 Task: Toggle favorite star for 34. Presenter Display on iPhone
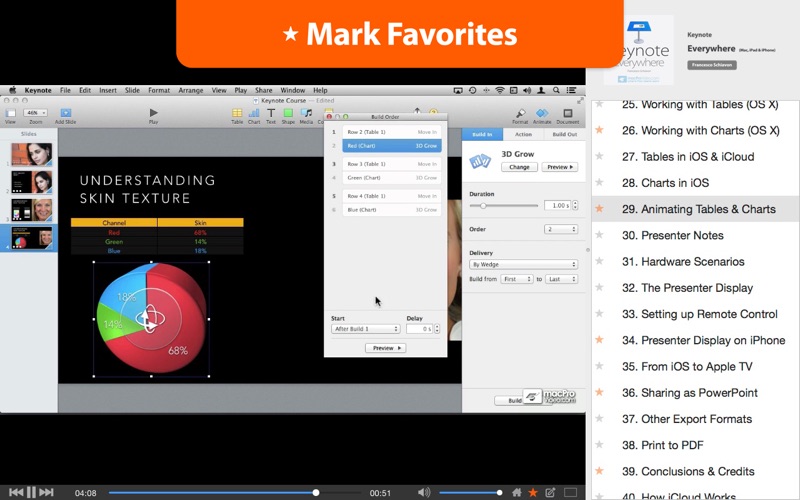(x=600, y=340)
